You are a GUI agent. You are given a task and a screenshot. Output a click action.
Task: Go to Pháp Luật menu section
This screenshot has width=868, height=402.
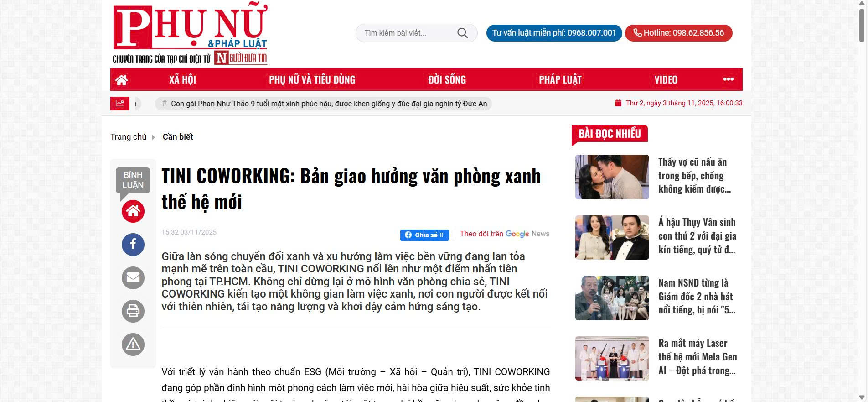(560, 80)
